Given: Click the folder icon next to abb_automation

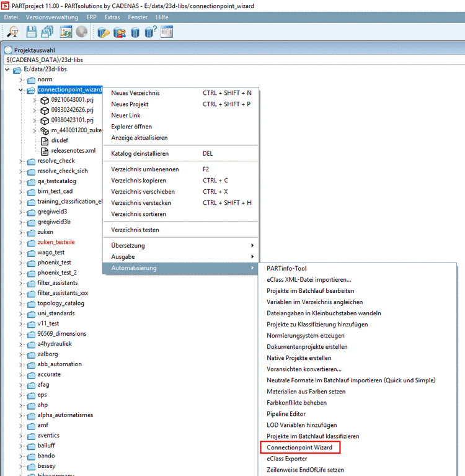Looking at the screenshot, I should 31,365.
